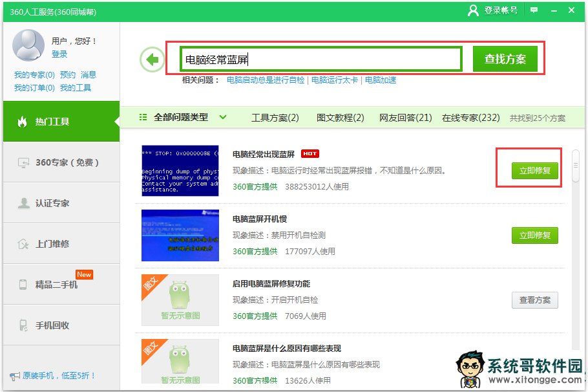Viewport: 588px width, 392px height.
Task: Expand the 全部问题类型 dropdown
Action: tap(184, 118)
